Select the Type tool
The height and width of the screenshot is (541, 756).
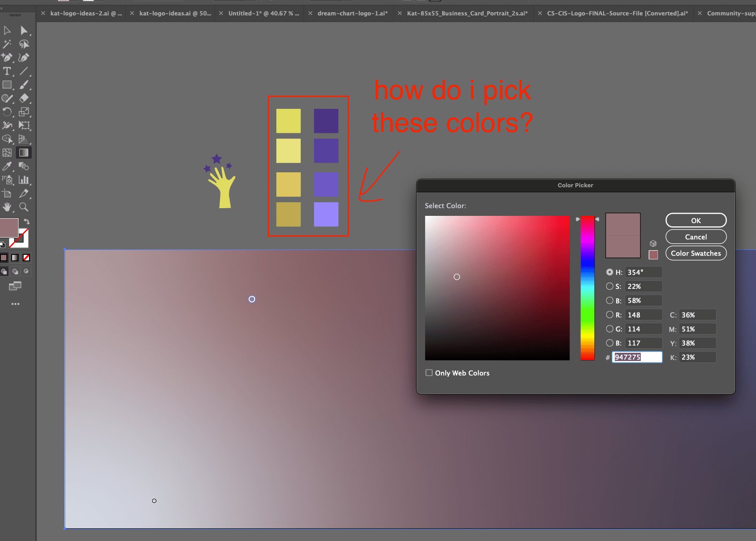[x=7, y=71]
